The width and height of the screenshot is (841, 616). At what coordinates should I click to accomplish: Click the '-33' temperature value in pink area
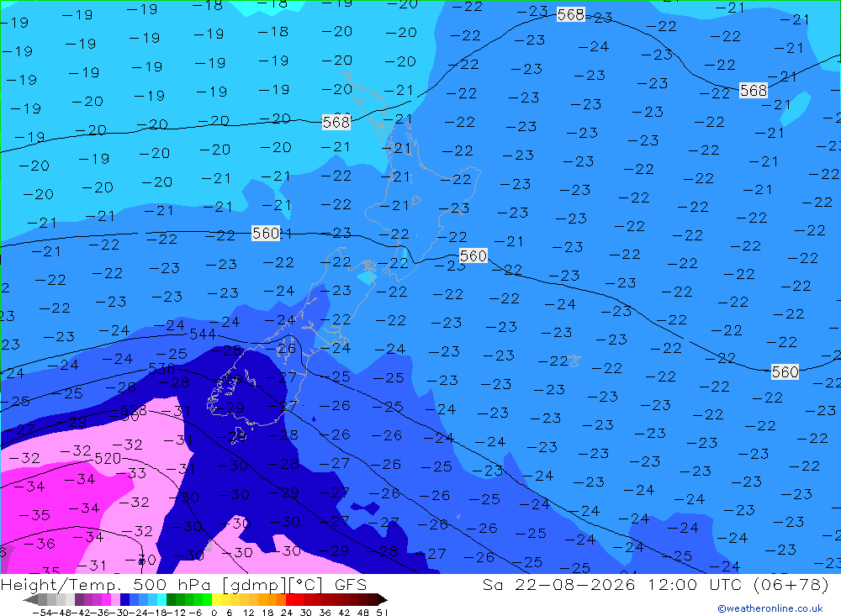point(130,473)
